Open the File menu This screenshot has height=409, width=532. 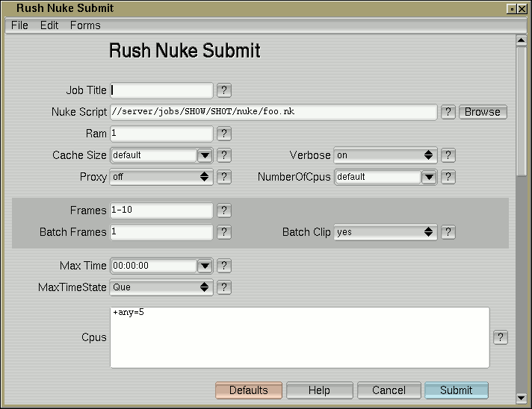19,25
